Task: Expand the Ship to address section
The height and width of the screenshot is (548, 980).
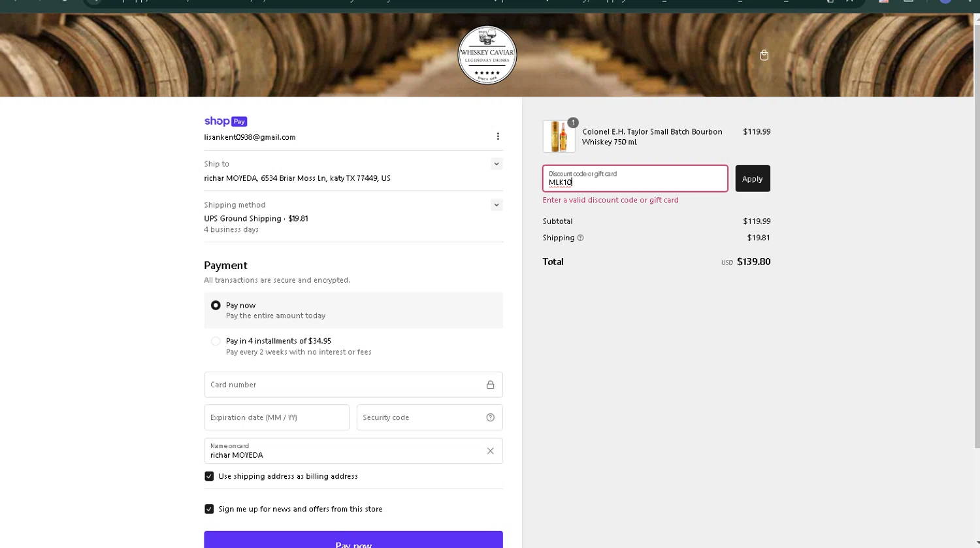Action: point(497,164)
